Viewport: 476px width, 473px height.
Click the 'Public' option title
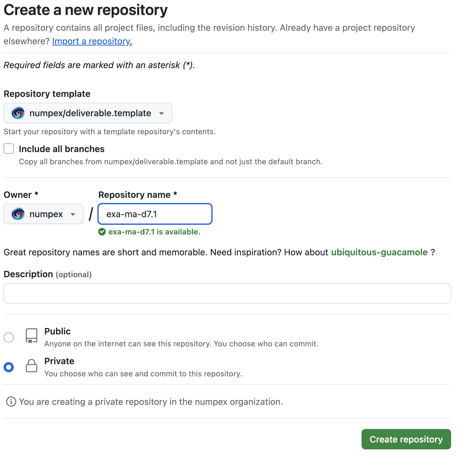(57, 331)
